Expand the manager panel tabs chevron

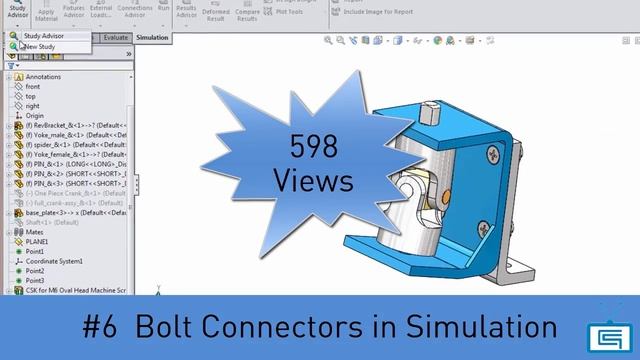tap(129, 54)
